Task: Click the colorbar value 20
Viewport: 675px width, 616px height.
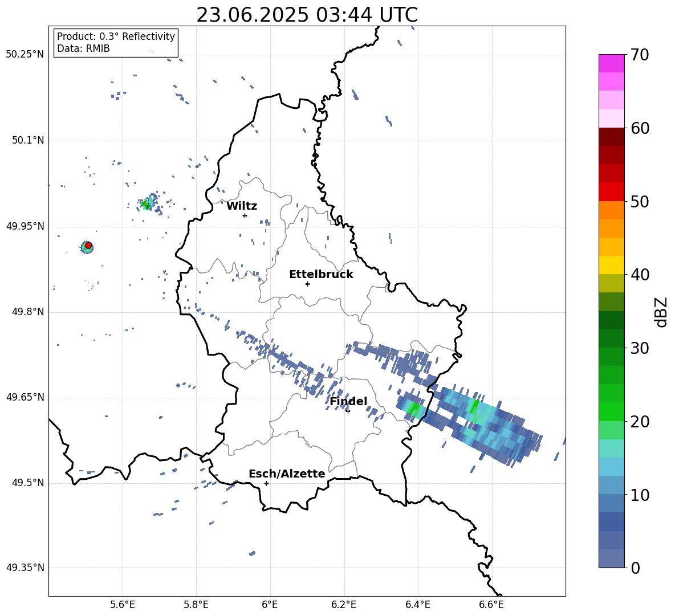Action: (x=640, y=421)
